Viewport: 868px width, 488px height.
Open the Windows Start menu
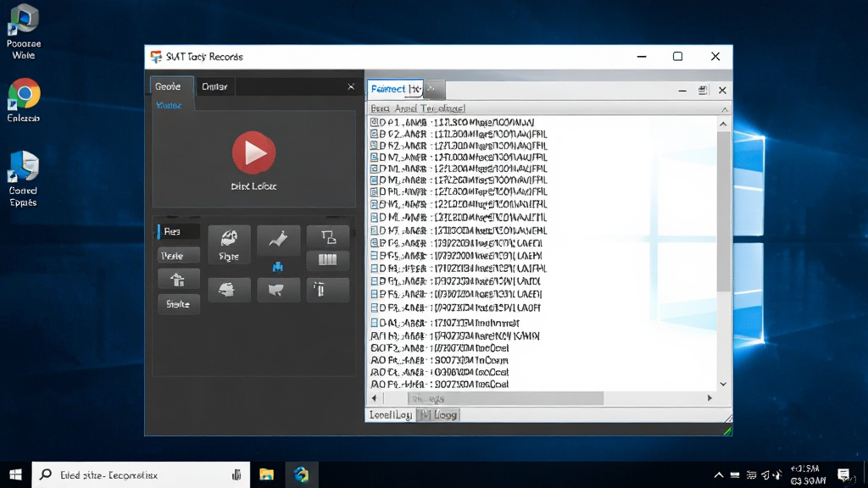click(15, 474)
